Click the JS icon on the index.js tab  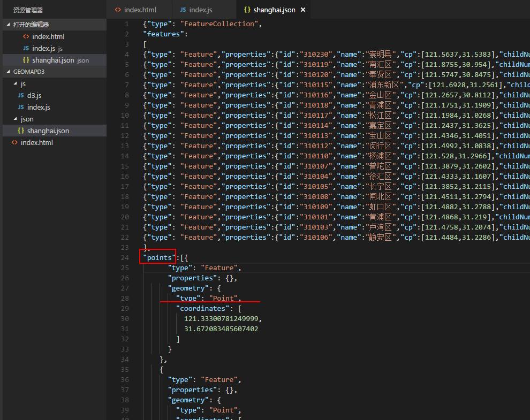point(183,9)
